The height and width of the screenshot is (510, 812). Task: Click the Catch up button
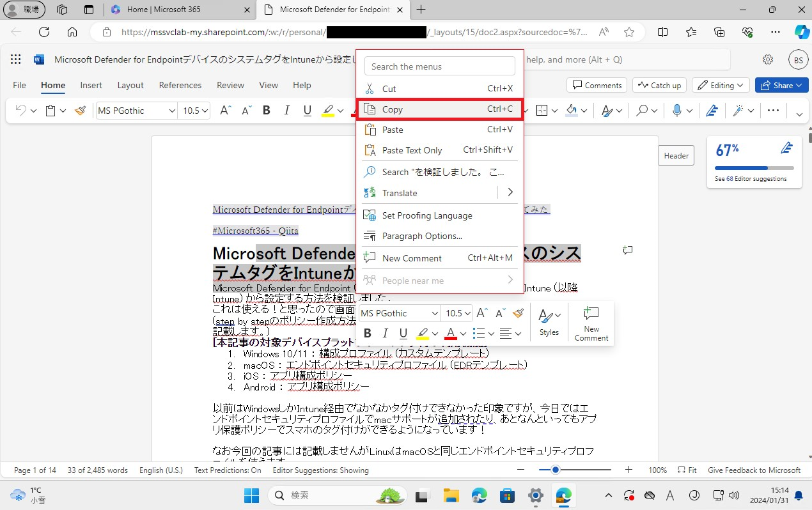pyautogui.click(x=660, y=85)
